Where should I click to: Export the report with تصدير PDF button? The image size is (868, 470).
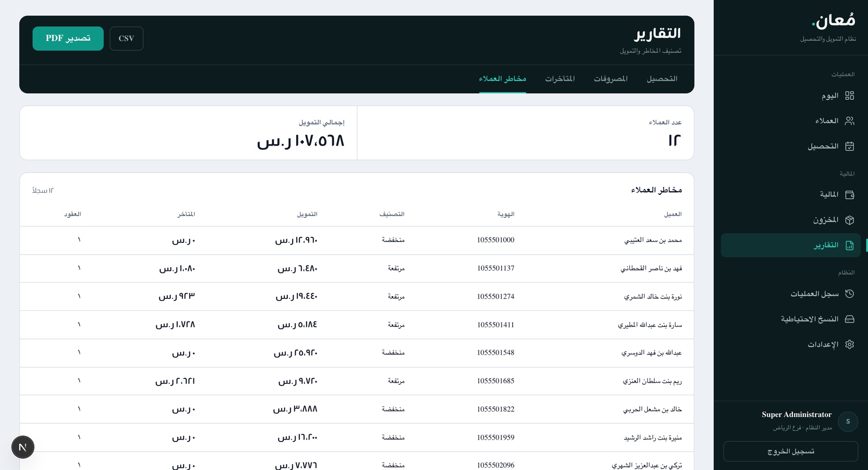[68, 39]
